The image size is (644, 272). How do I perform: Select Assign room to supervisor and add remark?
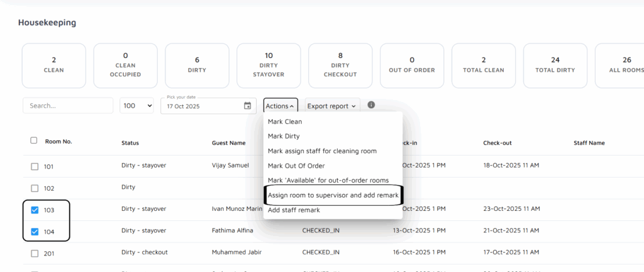pyautogui.click(x=332, y=195)
